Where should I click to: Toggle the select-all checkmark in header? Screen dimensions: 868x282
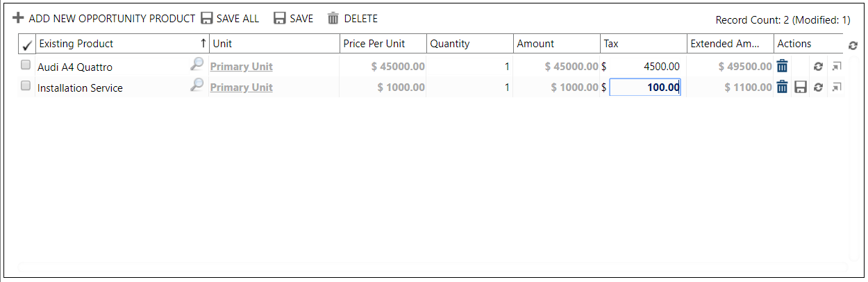tap(27, 46)
